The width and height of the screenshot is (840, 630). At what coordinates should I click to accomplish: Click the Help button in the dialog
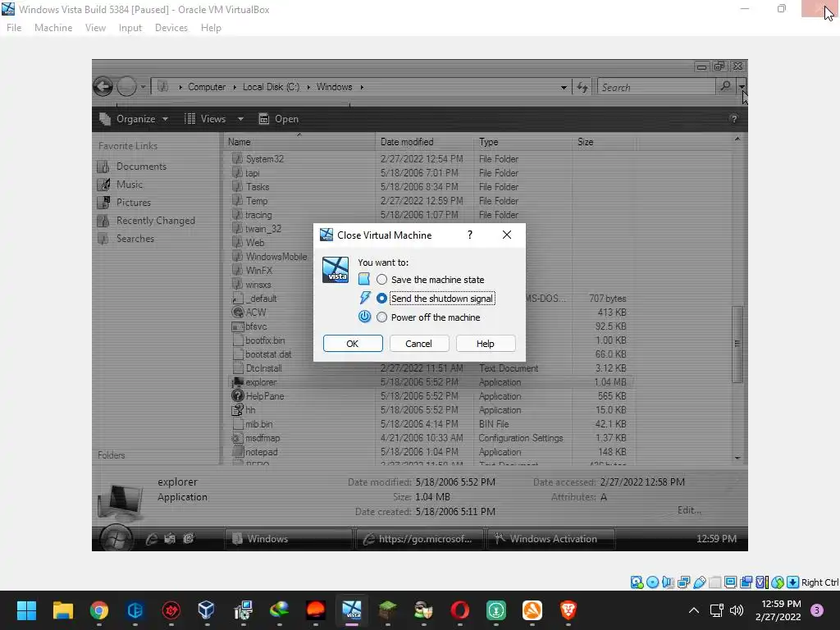(x=486, y=344)
